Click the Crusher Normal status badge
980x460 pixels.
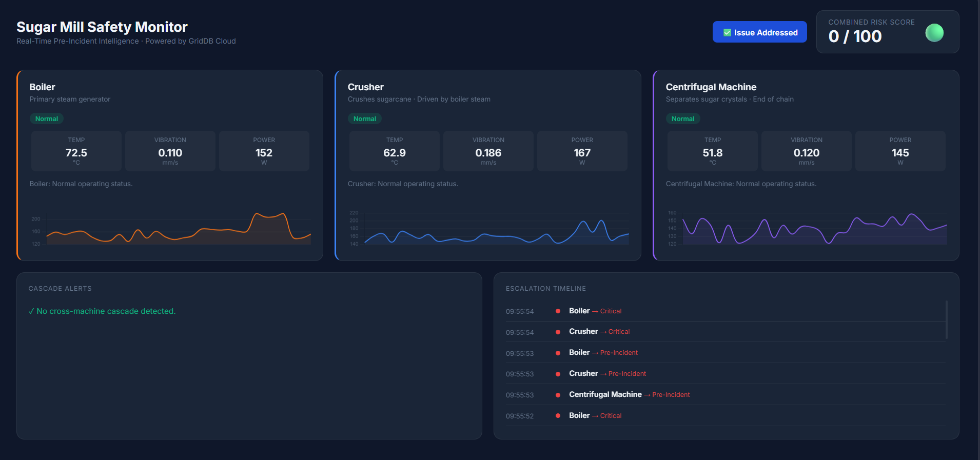(x=364, y=118)
